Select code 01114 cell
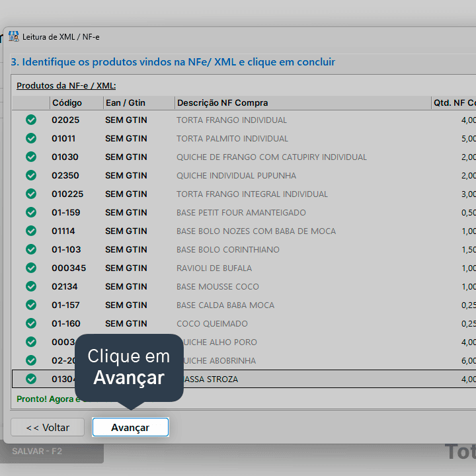 pos(63,231)
